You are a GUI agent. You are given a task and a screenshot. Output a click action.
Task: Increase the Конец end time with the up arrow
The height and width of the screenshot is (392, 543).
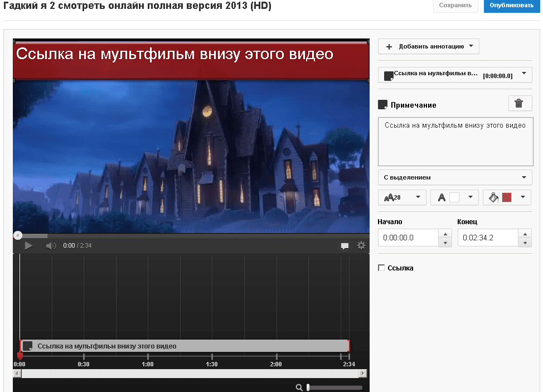(x=525, y=234)
